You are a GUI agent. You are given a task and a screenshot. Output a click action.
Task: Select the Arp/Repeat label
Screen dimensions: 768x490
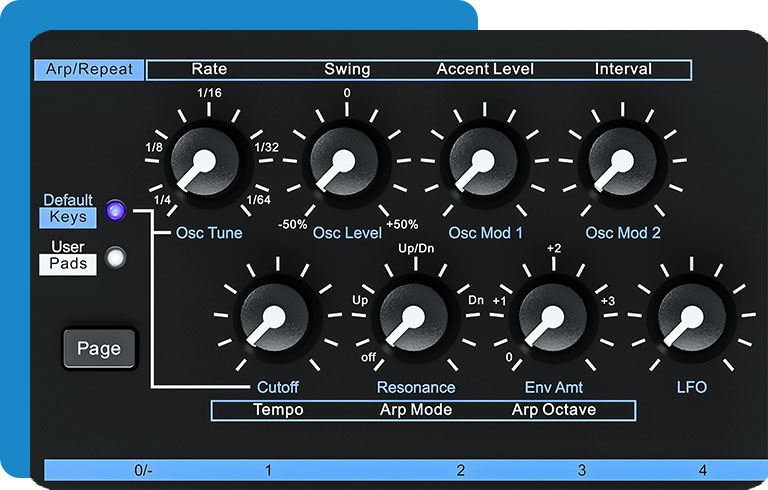pos(89,70)
